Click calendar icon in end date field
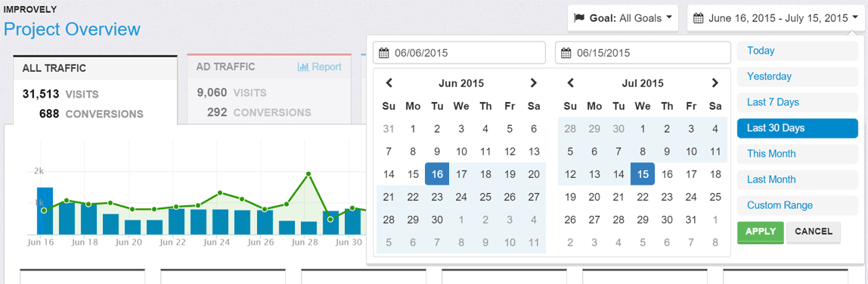The image size is (868, 284). point(566,53)
